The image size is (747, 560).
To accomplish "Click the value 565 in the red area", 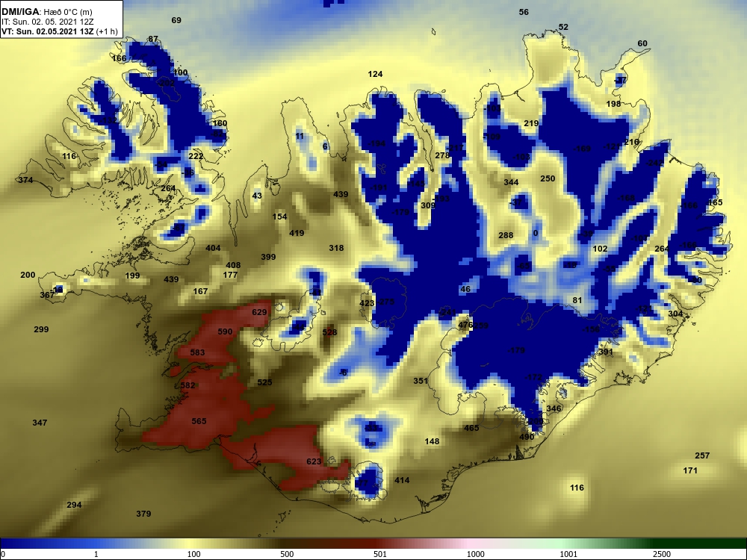I will point(199,421).
